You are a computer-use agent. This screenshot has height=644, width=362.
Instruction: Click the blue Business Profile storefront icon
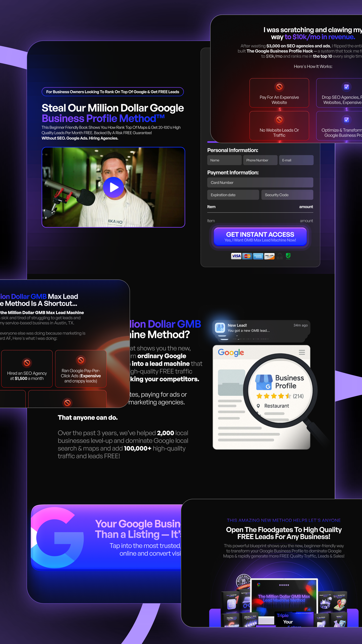(x=264, y=382)
